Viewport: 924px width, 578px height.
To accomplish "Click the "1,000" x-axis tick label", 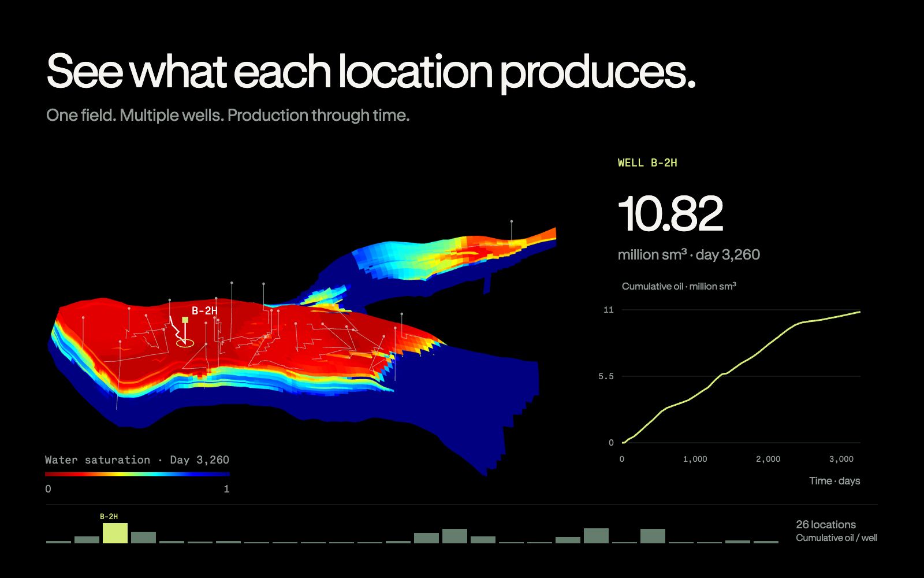I will (x=695, y=459).
